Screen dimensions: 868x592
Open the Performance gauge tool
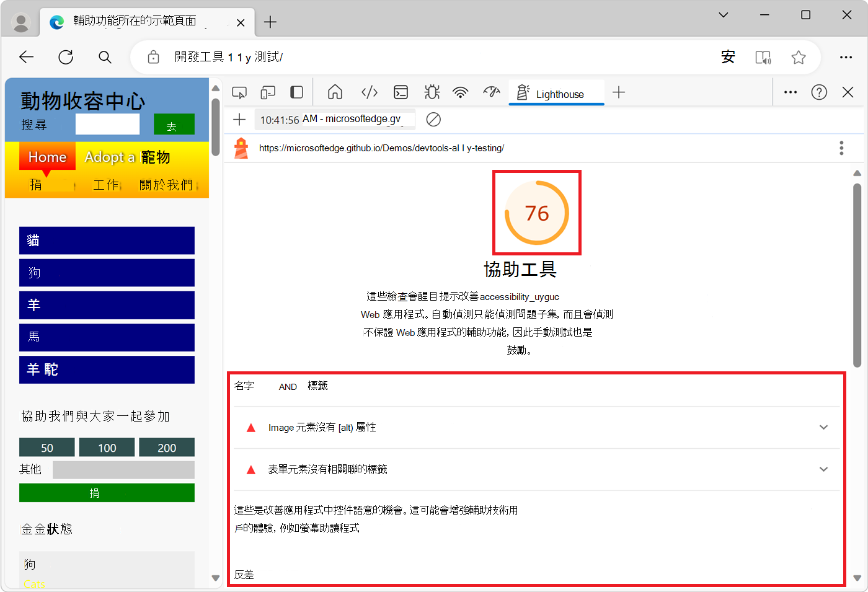click(492, 92)
